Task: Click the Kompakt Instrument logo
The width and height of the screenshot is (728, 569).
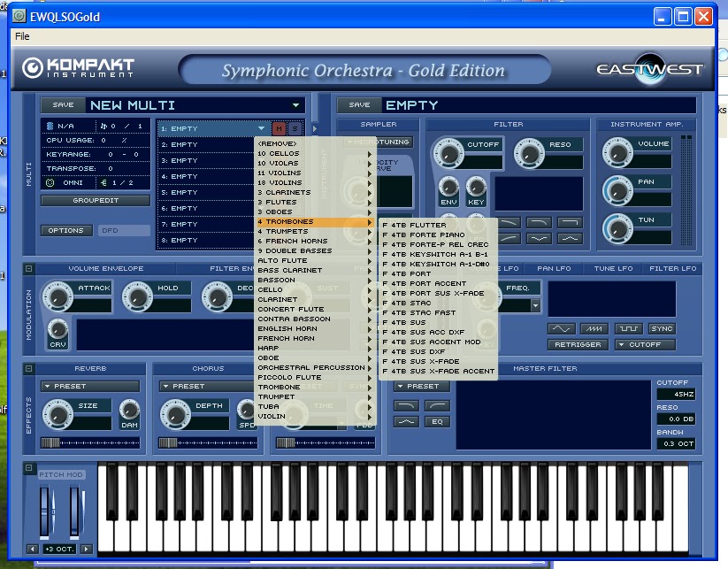Action: point(78,68)
